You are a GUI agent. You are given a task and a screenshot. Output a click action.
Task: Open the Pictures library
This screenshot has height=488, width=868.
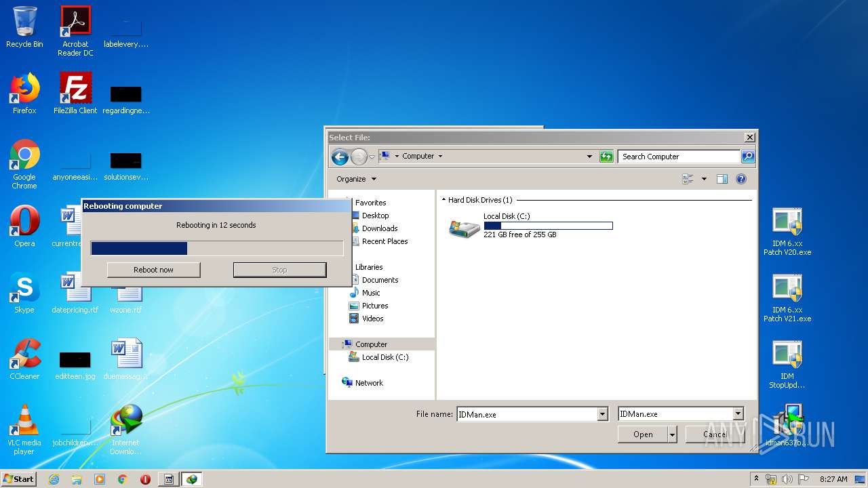pyautogui.click(x=374, y=306)
